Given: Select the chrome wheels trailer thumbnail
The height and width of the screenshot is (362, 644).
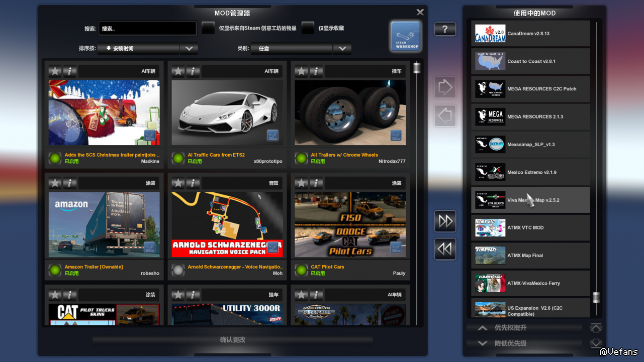Looking at the screenshot, I should (350, 112).
